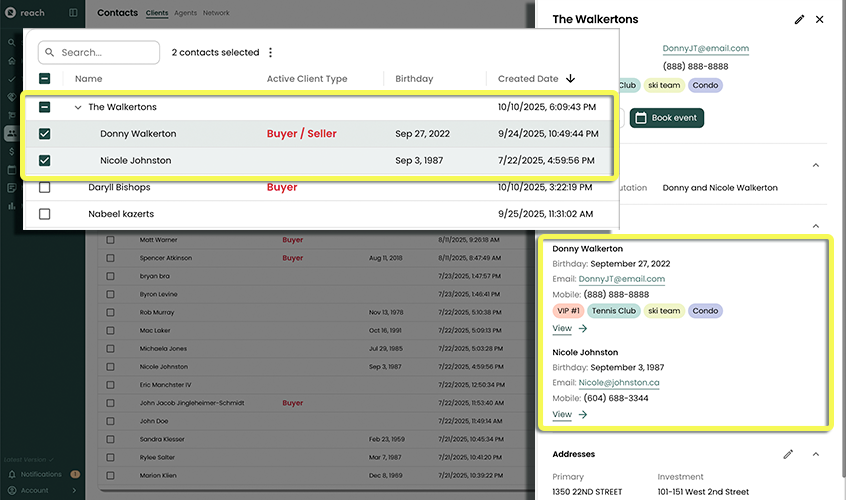The image size is (846, 500).
Task: Open the three-dot menu beside contacts selected
Action: point(270,53)
